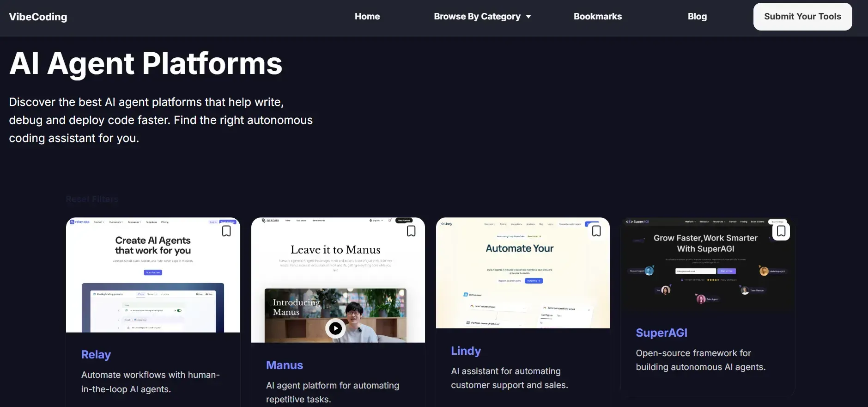Image resolution: width=868 pixels, height=407 pixels.
Task: Click the AI Agent Platforms heading
Action: tap(146, 64)
